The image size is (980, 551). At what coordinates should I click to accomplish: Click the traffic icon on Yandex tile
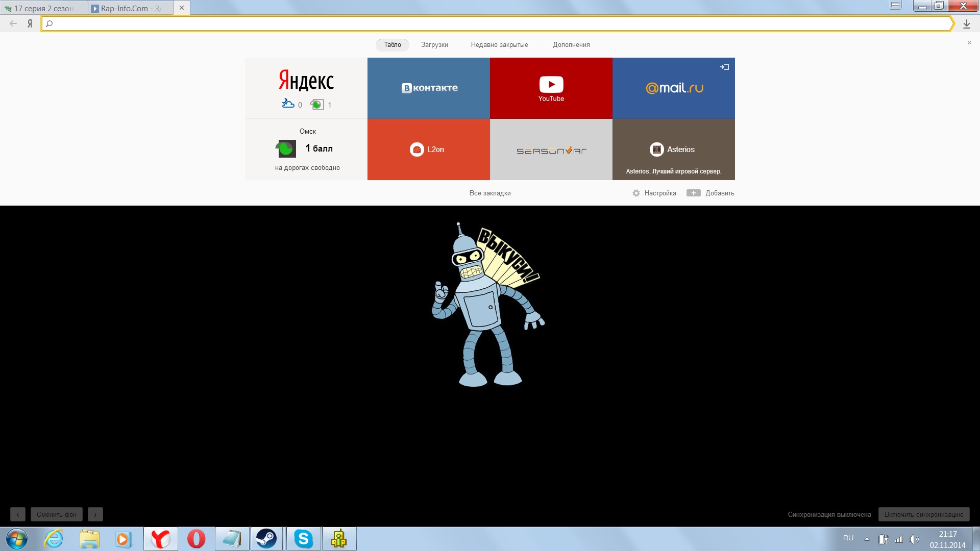coord(317,105)
